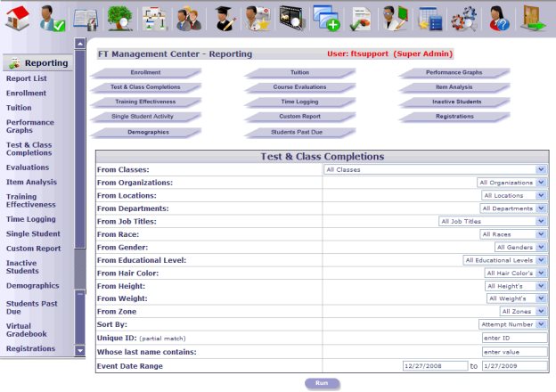
Task: Click the last name contains input field
Action: click(514, 352)
